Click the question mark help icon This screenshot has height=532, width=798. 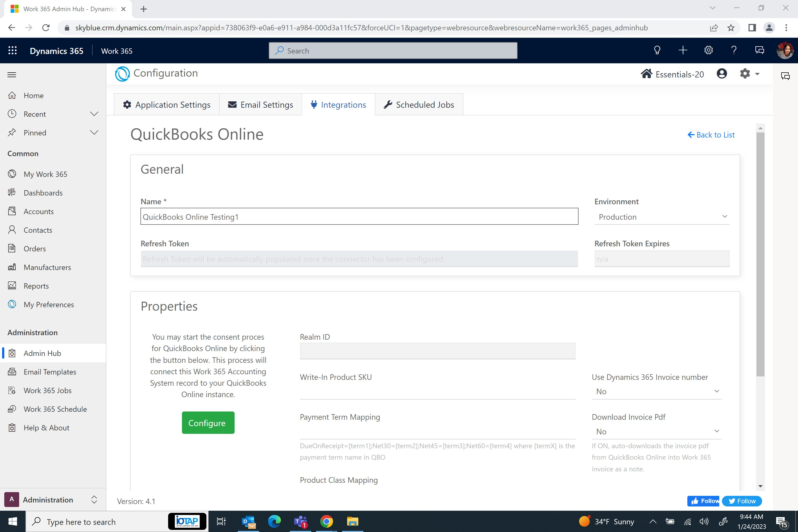[x=734, y=51]
